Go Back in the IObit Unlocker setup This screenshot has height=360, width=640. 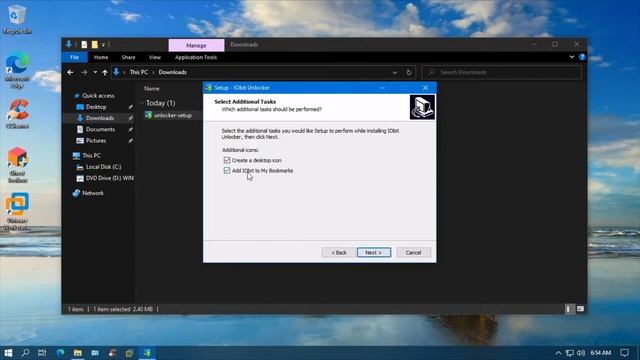coord(338,253)
